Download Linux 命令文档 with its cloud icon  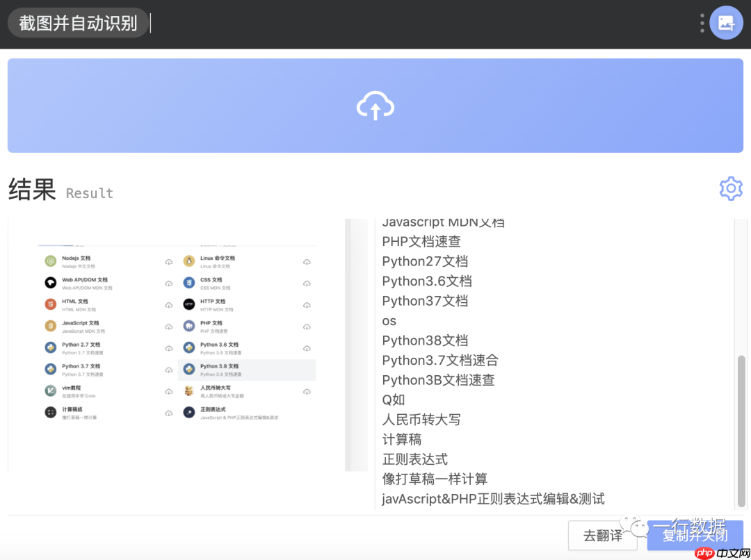[x=307, y=261]
